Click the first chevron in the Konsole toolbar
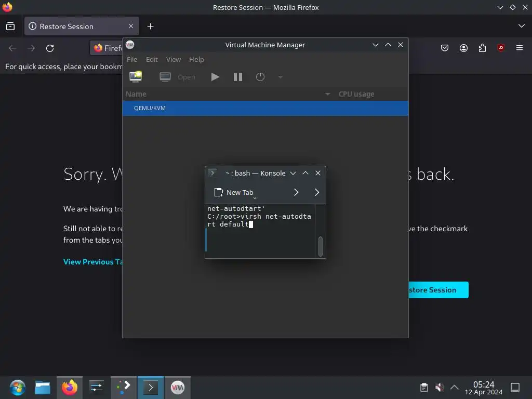The height and width of the screenshot is (399, 532). click(x=296, y=192)
